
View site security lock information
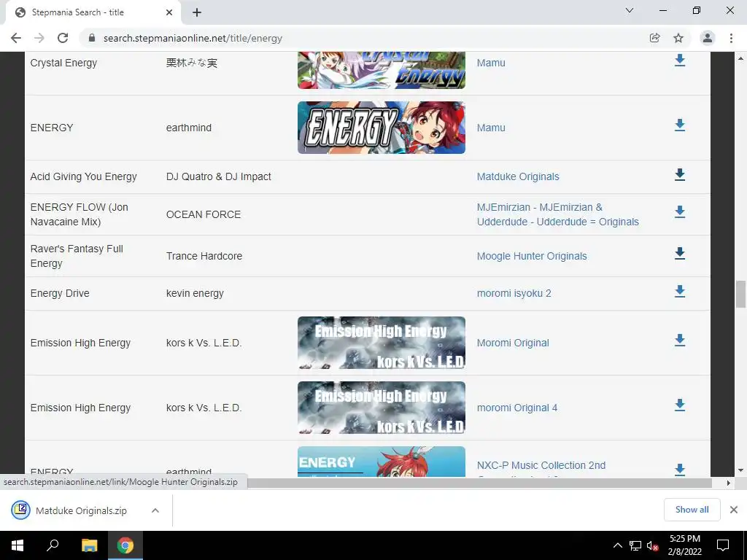coord(92,38)
